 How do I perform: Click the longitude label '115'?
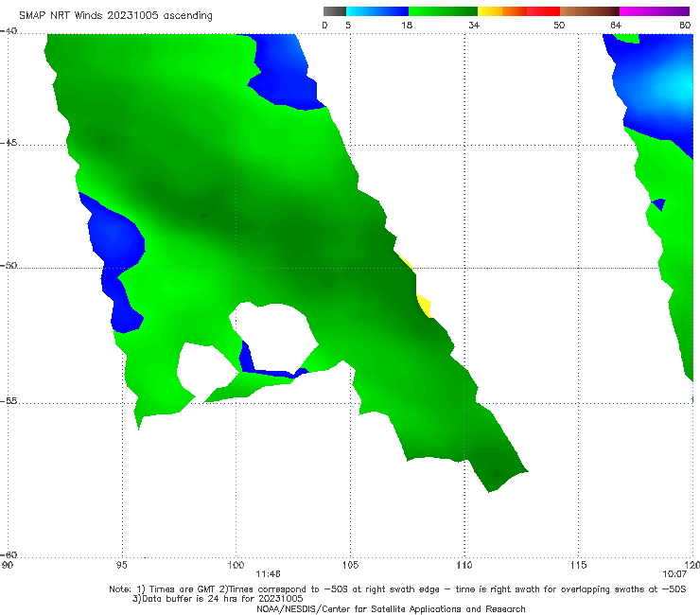(x=579, y=565)
